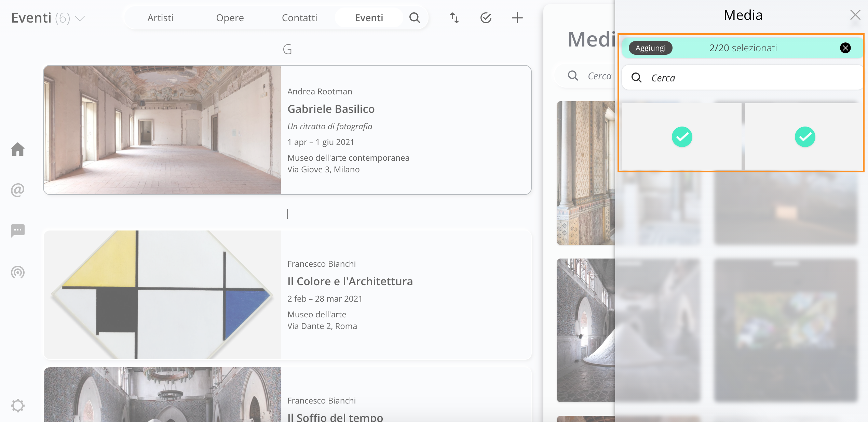This screenshot has height=422, width=868.
Task: Click the home icon in sidebar
Action: 18,149
